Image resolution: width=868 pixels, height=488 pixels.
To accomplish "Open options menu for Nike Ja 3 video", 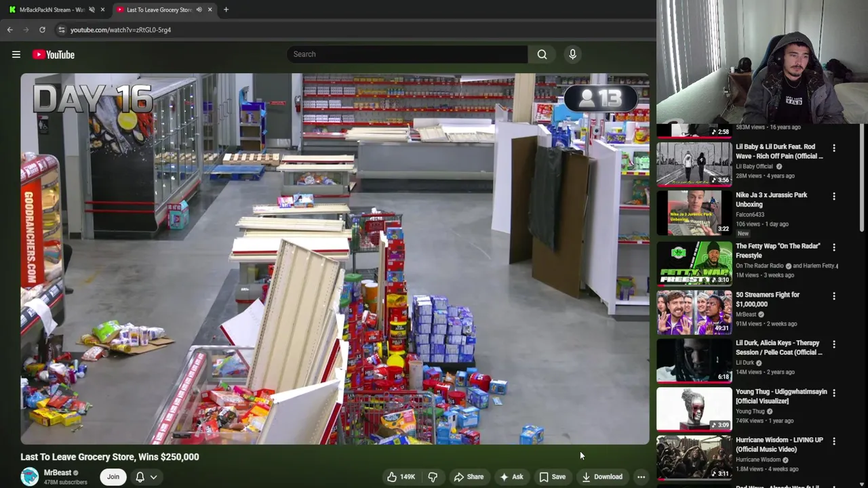I will [x=834, y=197].
